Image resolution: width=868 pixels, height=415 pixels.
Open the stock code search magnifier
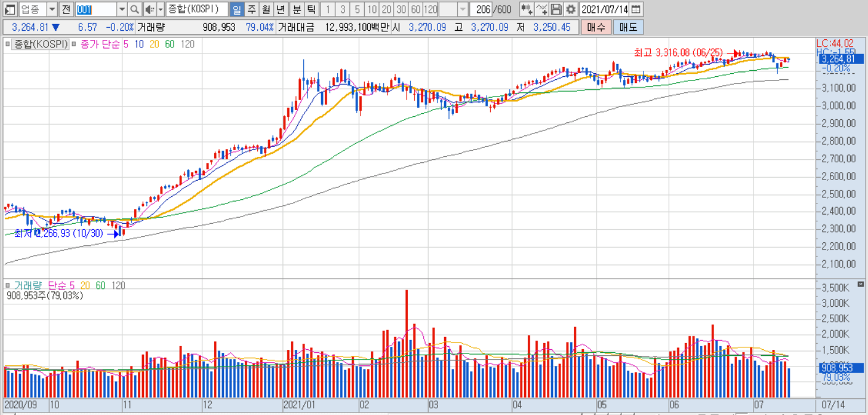[x=135, y=9]
